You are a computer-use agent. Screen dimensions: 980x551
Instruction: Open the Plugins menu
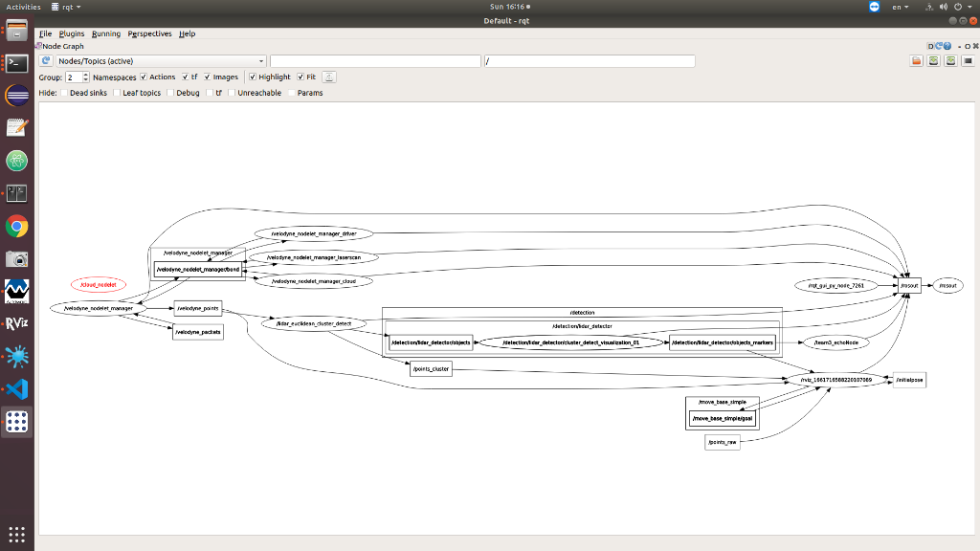pyautogui.click(x=71, y=33)
